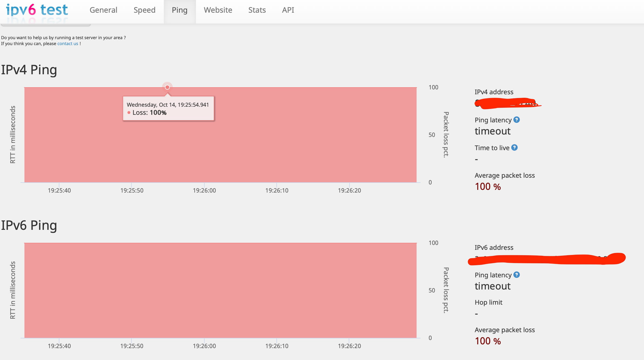This screenshot has height=360, width=644.
Task: Click 19:25:40 tick on IPv6 chart
Action: coord(59,346)
